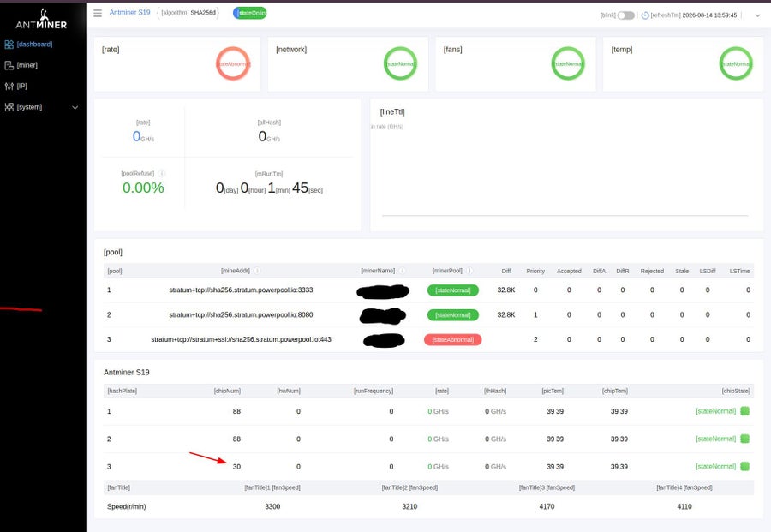Expand the [system] menu chevron

[75, 107]
